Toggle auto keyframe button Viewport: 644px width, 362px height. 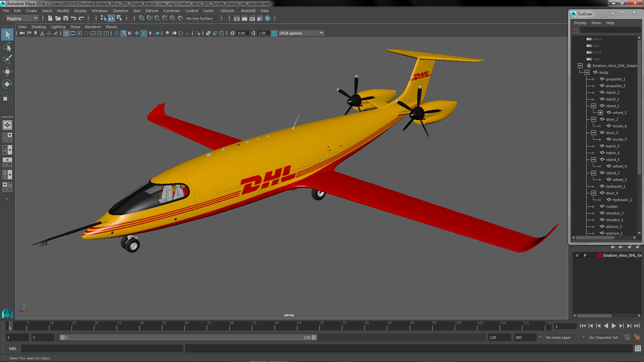(x=627, y=338)
